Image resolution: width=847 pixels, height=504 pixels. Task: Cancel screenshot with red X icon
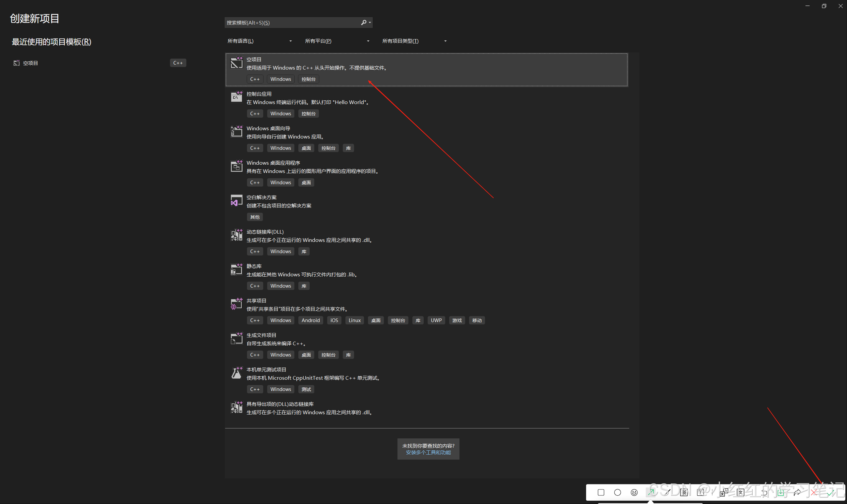814,492
